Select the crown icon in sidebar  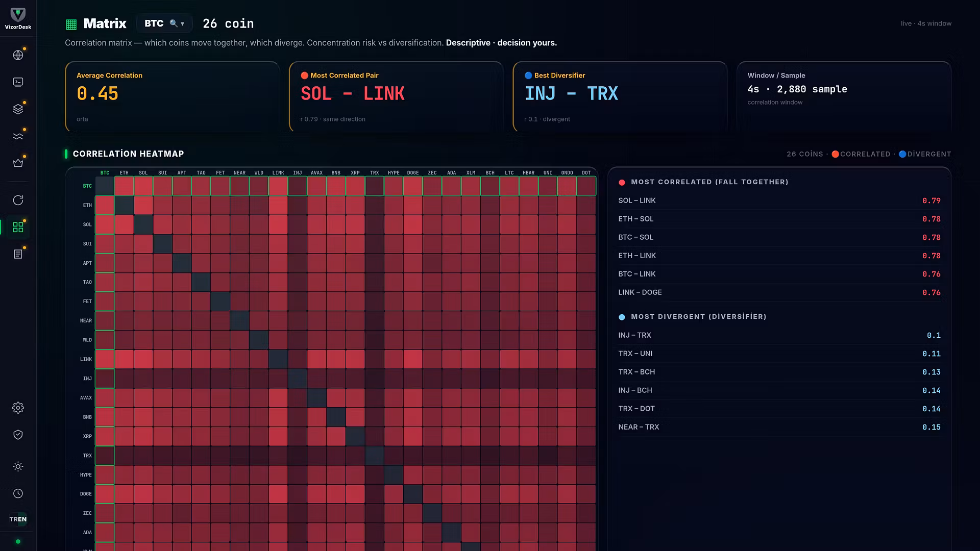[x=18, y=163]
